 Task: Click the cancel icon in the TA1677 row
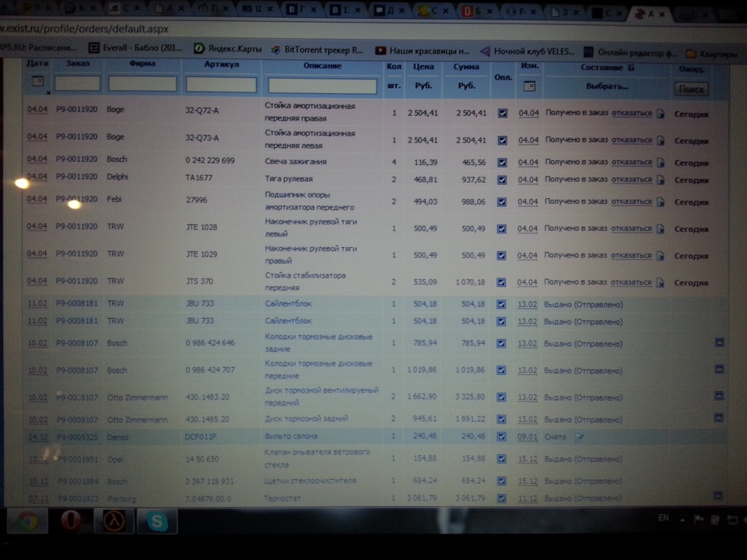click(661, 180)
